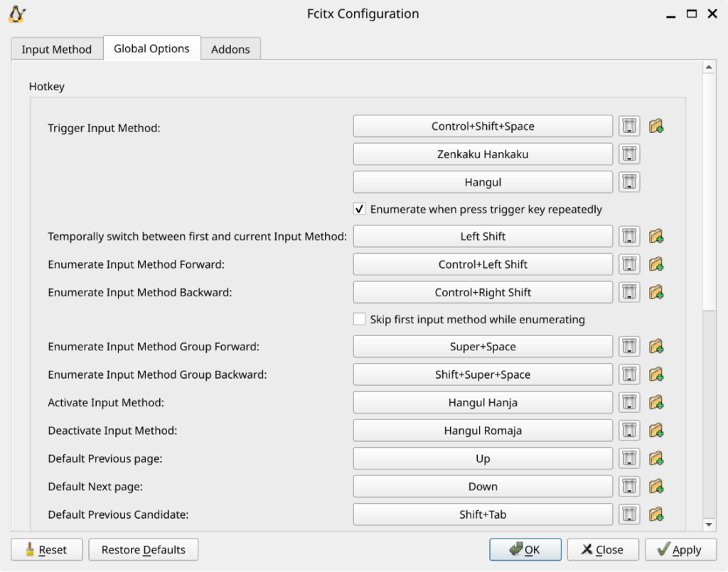Add another Trigger Input Method hotkey
This screenshot has height=572, width=728.
pyautogui.click(x=656, y=126)
